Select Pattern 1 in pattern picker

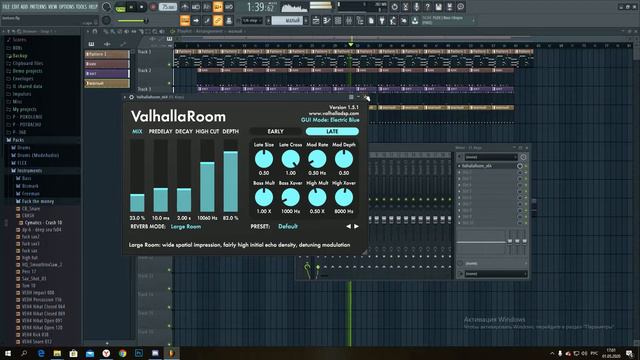(x=107, y=54)
